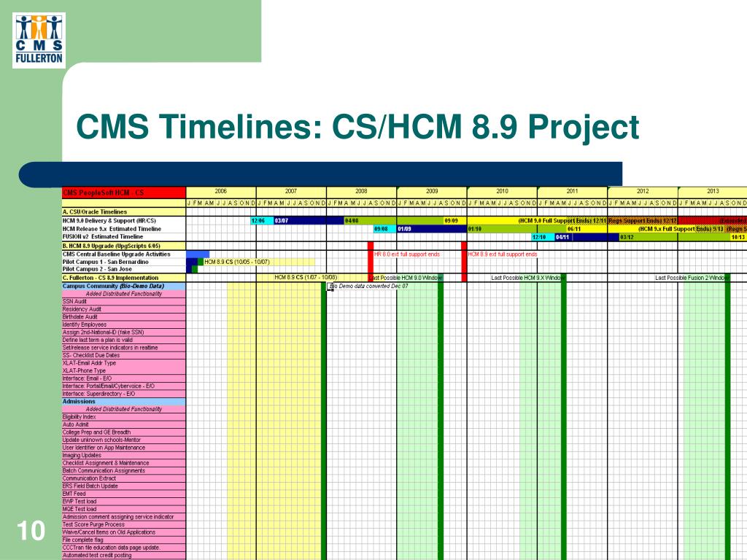The height and width of the screenshot is (560, 747).
Task: Click C. Fullerton - CS 8.9 Implementation header
Action: [x=124, y=278]
